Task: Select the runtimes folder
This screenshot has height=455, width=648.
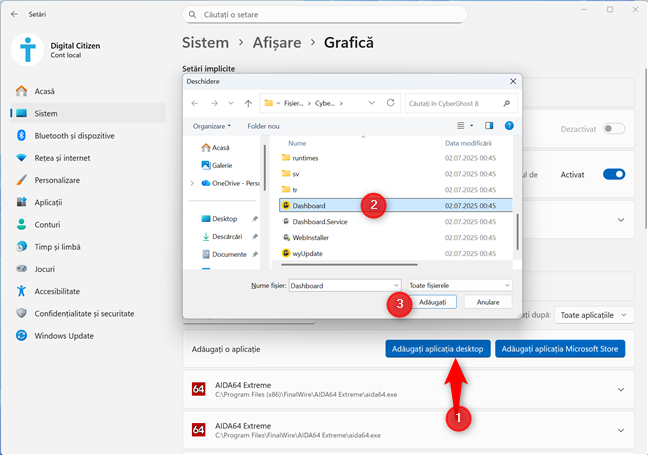Action: pos(395,158)
